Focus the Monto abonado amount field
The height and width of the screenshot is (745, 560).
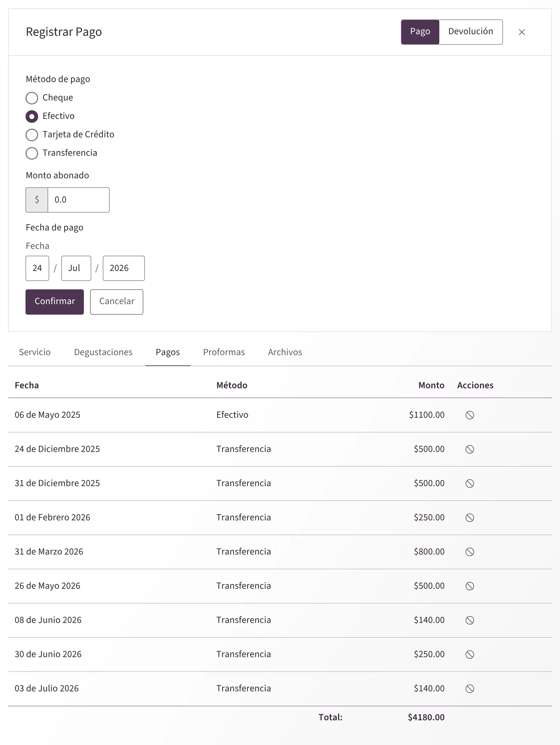coord(78,200)
